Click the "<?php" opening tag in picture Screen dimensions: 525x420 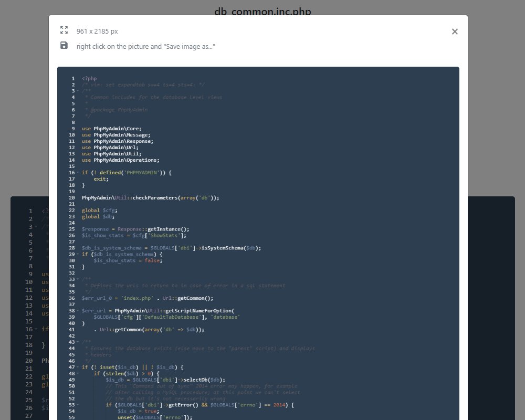tap(89, 78)
